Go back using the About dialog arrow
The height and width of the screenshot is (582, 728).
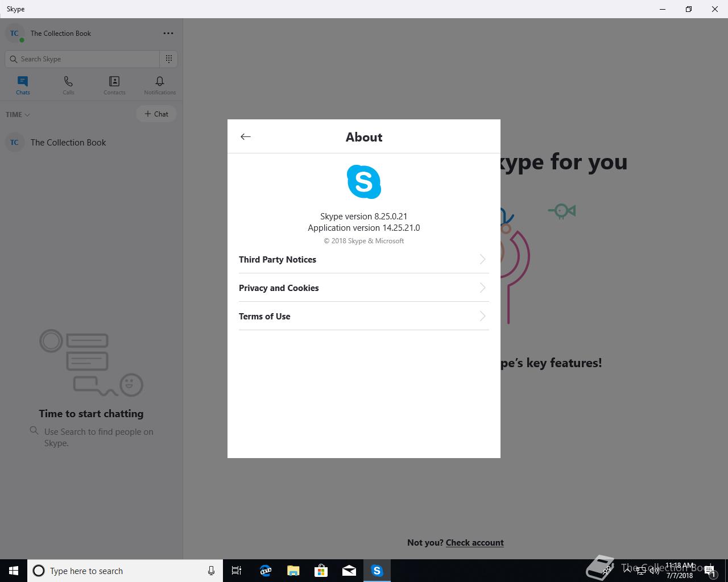click(246, 136)
